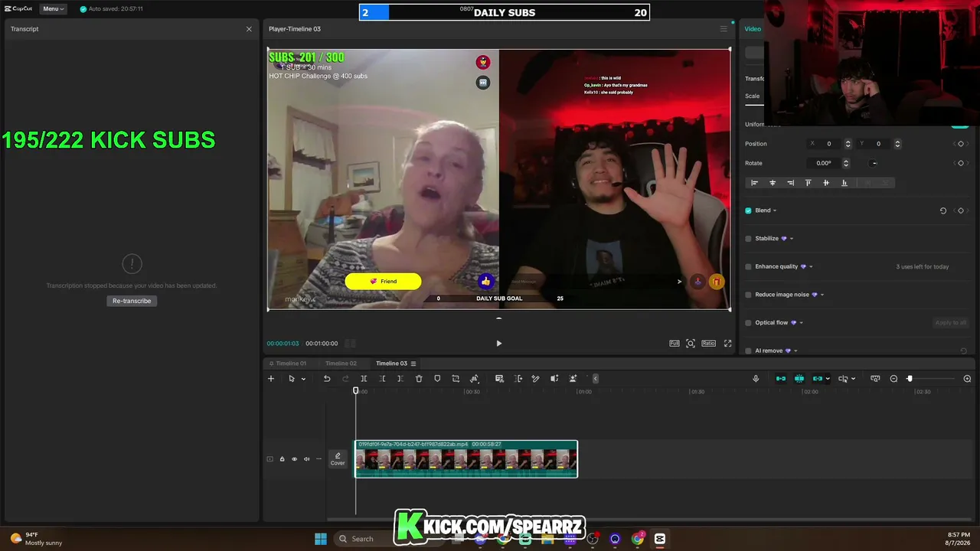The image size is (980, 551).
Task: Enable the AI remove checkbox
Action: 749,350
